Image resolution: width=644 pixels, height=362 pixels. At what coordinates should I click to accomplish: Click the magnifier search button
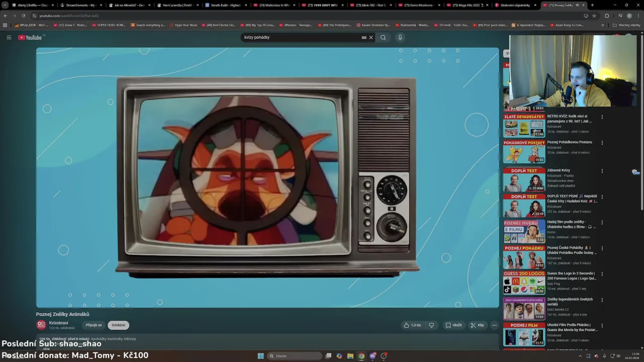click(383, 37)
